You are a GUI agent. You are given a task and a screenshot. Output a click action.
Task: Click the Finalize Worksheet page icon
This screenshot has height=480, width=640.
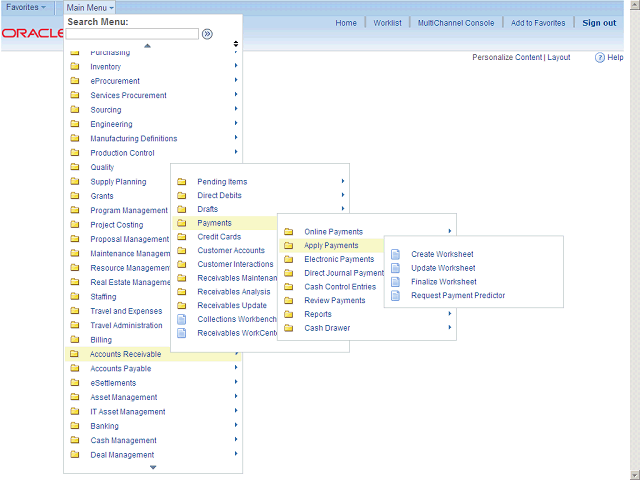[396, 282]
